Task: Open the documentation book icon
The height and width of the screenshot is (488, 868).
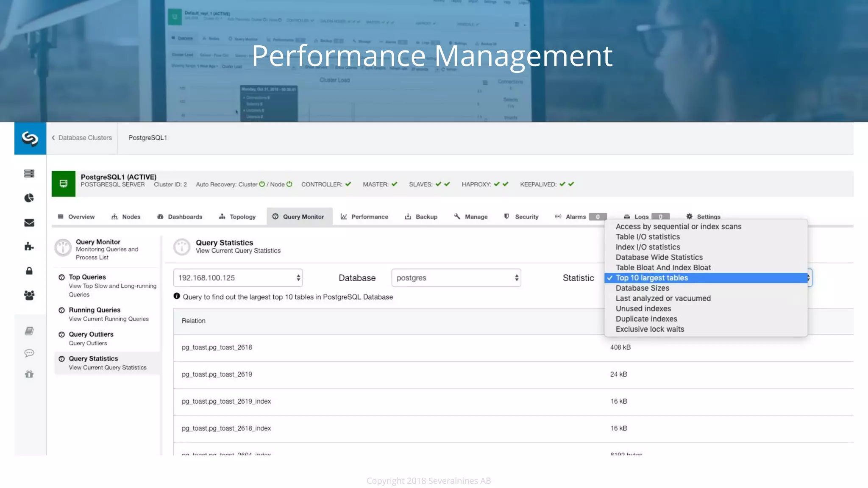Action: pyautogui.click(x=29, y=331)
